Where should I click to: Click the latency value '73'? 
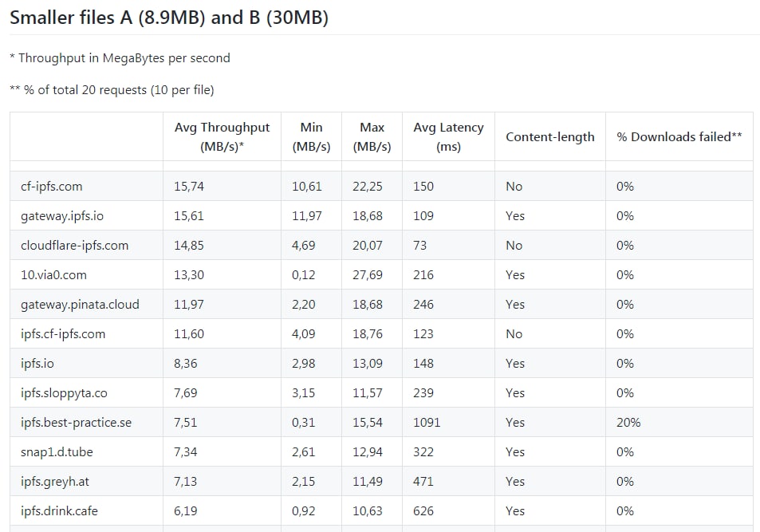(419, 246)
